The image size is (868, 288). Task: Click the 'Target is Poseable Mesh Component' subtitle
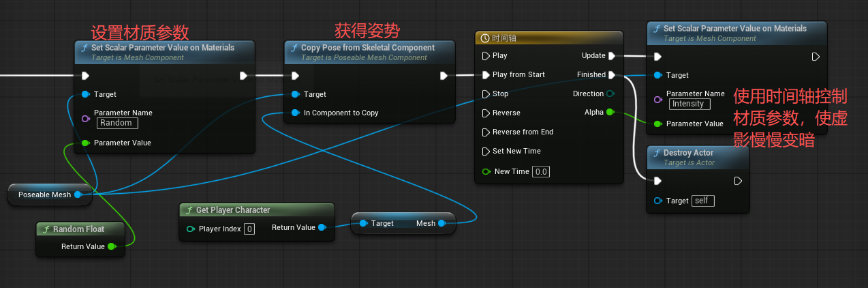(364, 57)
